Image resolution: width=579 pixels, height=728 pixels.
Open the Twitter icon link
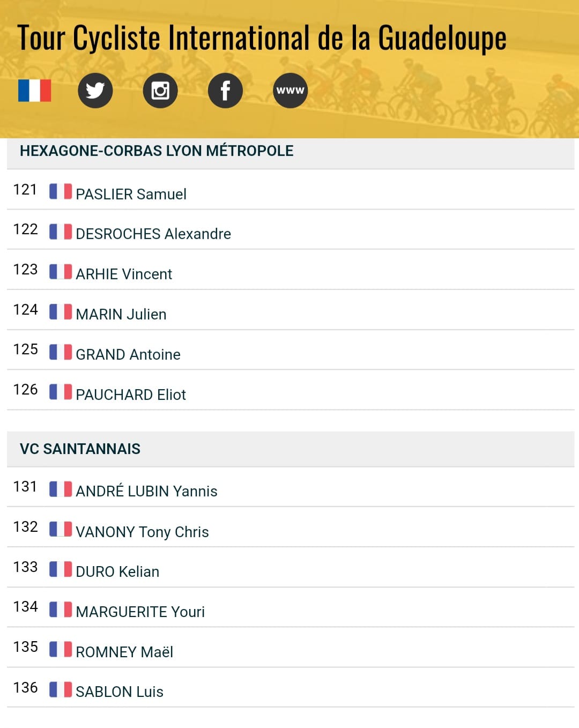point(95,91)
